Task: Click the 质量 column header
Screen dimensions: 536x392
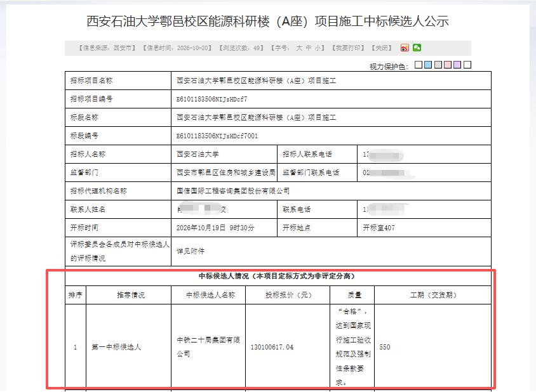Action: click(x=352, y=295)
